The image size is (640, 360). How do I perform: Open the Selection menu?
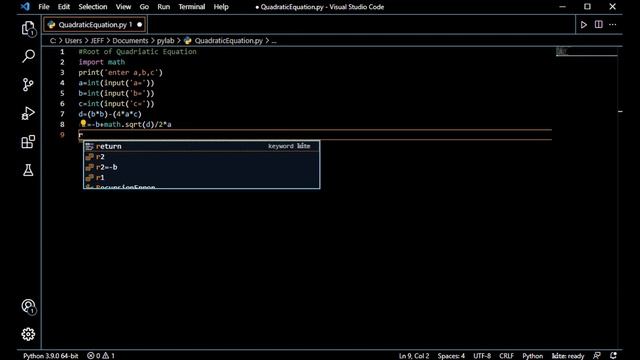click(93, 7)
